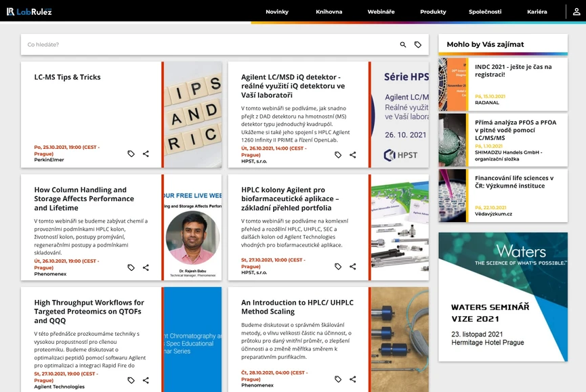Go to the Webináře section

(381, 12)
